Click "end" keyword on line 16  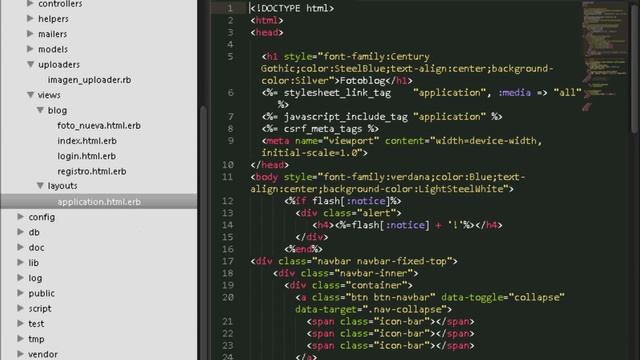304,249
